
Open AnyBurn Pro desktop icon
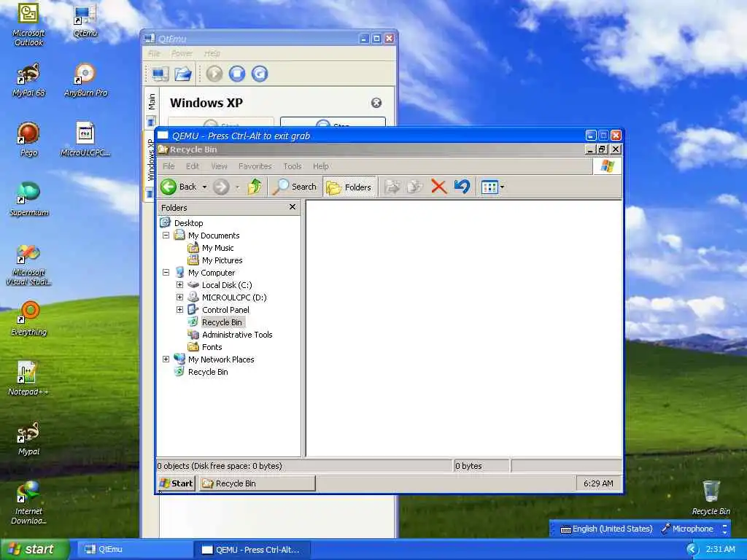(x=86, y=80)
